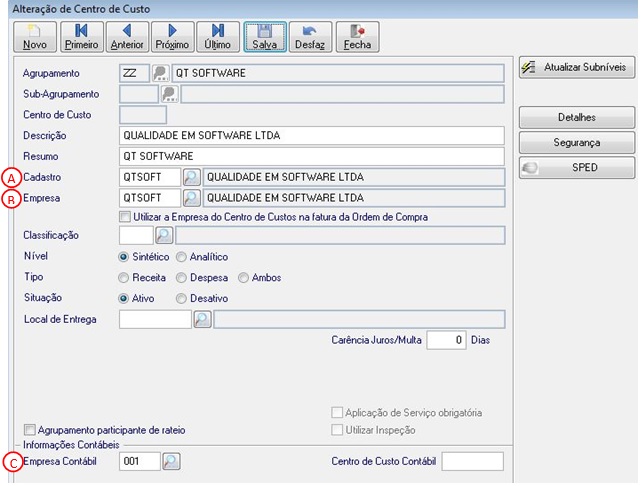The height and width of the screenshot is (486, 641).
Task: Enable 'Utilizar a Empresa do Centro de Custos' checkbox
Action: 125,217
